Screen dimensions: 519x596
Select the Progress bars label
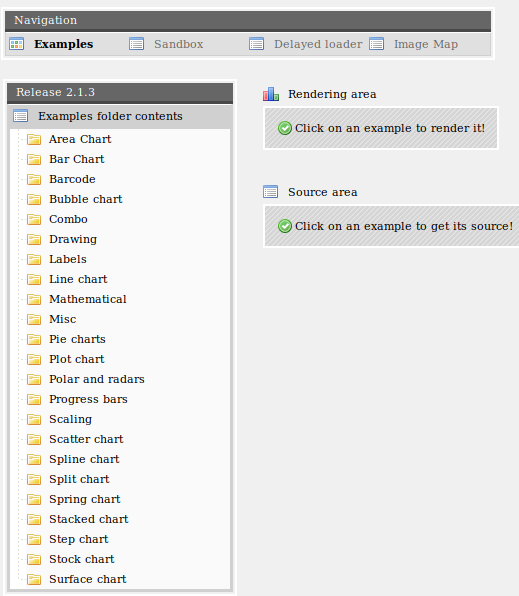pos(88,399)
